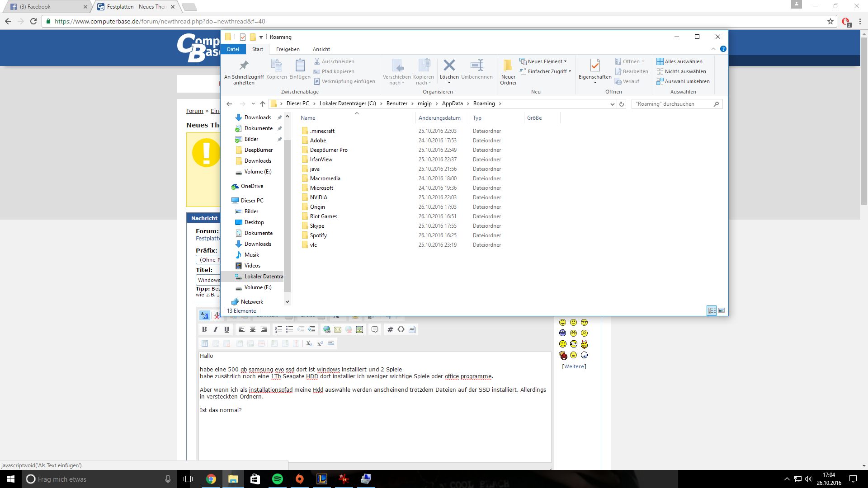Center the message text in the editor

[253, 329]
